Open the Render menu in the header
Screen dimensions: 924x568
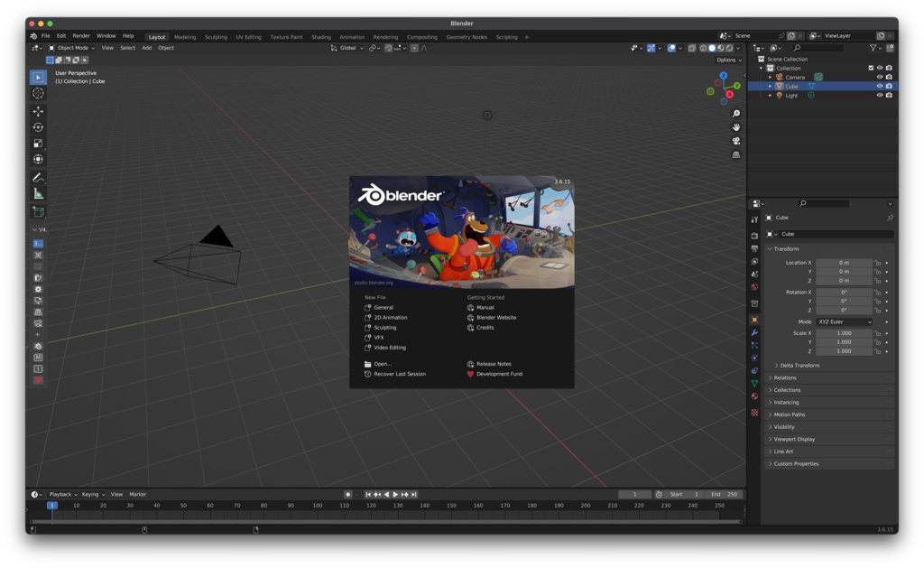click(x=79, y=37)
